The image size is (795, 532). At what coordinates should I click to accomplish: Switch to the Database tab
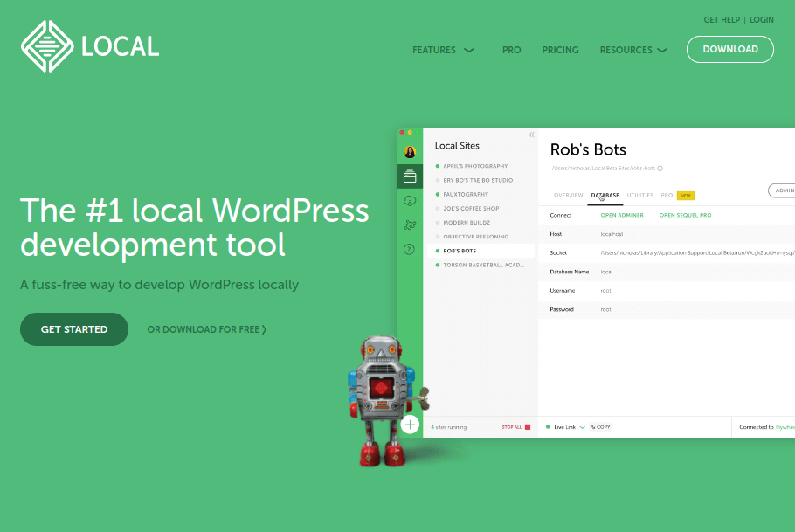pyautogui.click(x=605, y=196)
